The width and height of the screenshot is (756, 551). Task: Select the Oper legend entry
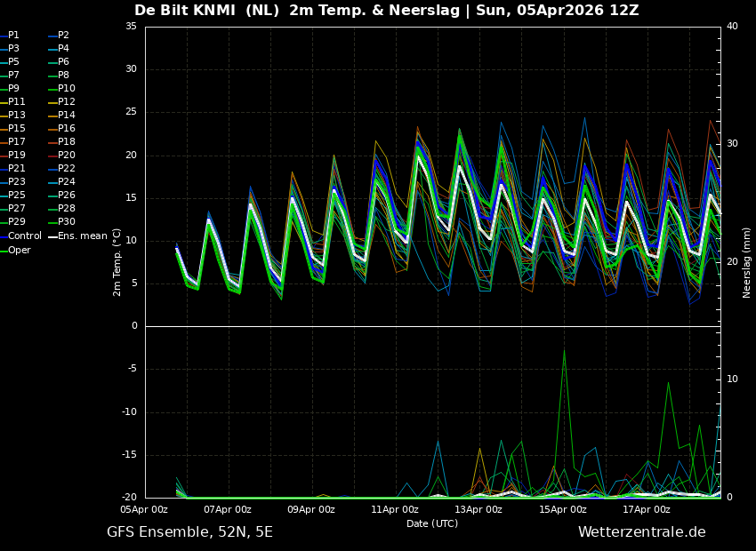pos(20,250)
